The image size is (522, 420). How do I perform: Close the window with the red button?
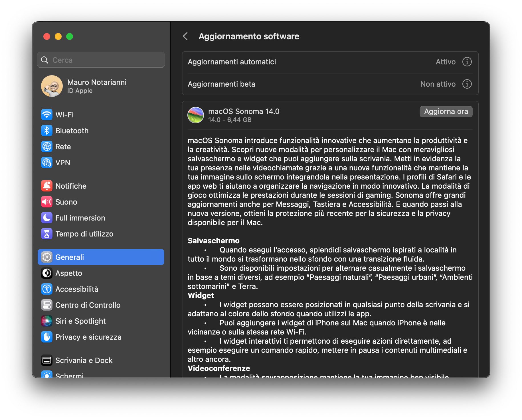(x=47, y=36)
